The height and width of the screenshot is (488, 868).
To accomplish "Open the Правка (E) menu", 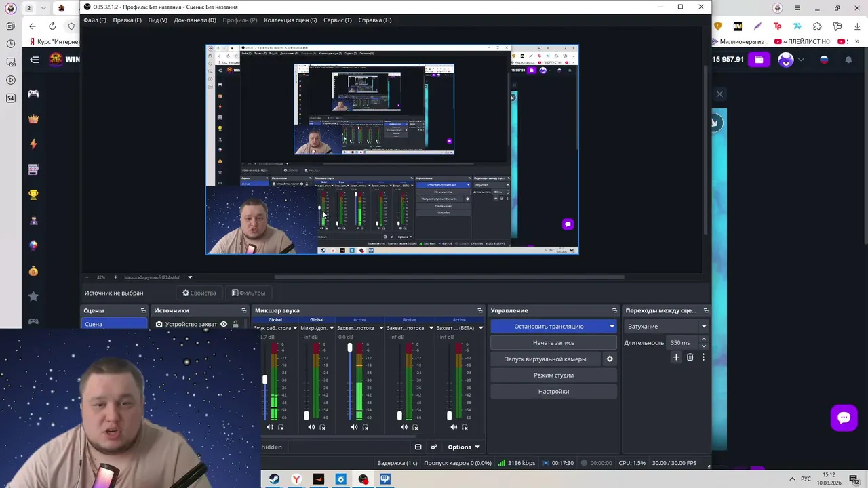I will pyautogui.click(x=127, y=20).
